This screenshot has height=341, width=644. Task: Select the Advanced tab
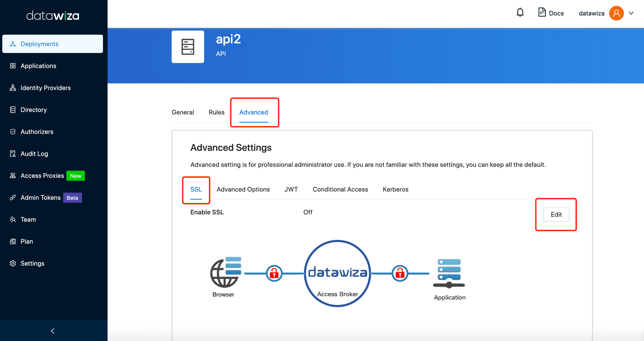tap(254, 112)
